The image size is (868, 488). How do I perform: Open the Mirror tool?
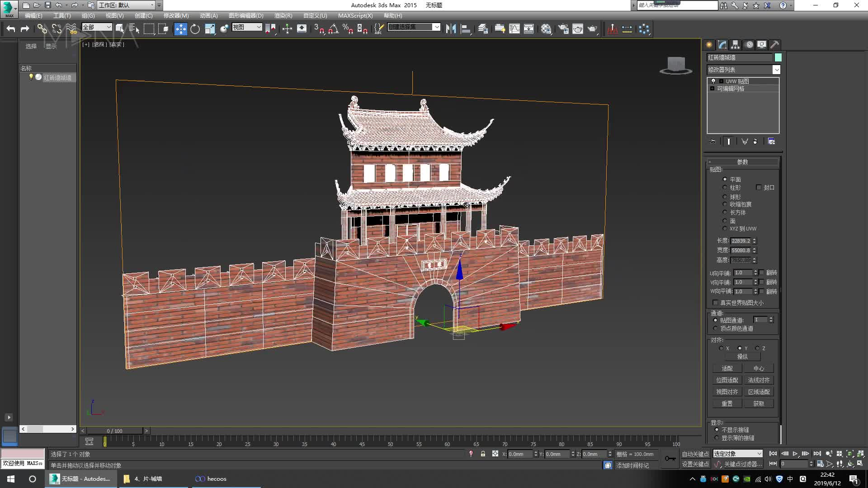pyautogui.click(x=451, y=29)
